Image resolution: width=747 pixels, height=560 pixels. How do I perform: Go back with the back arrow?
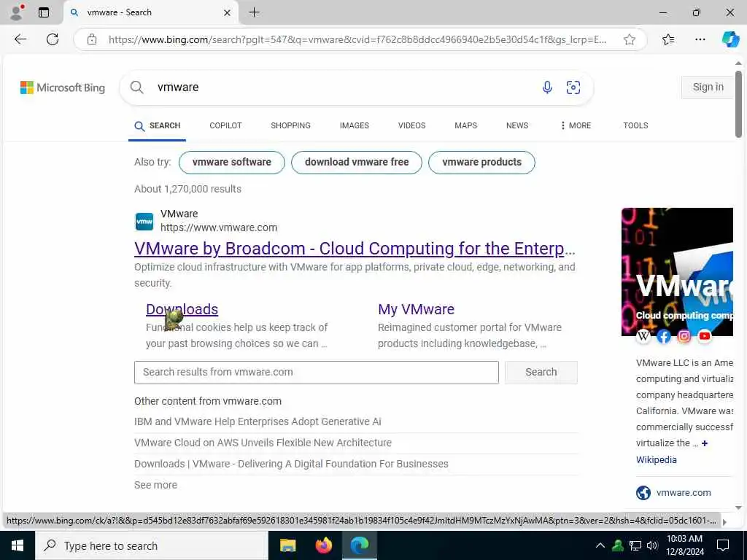click(20, 39)
